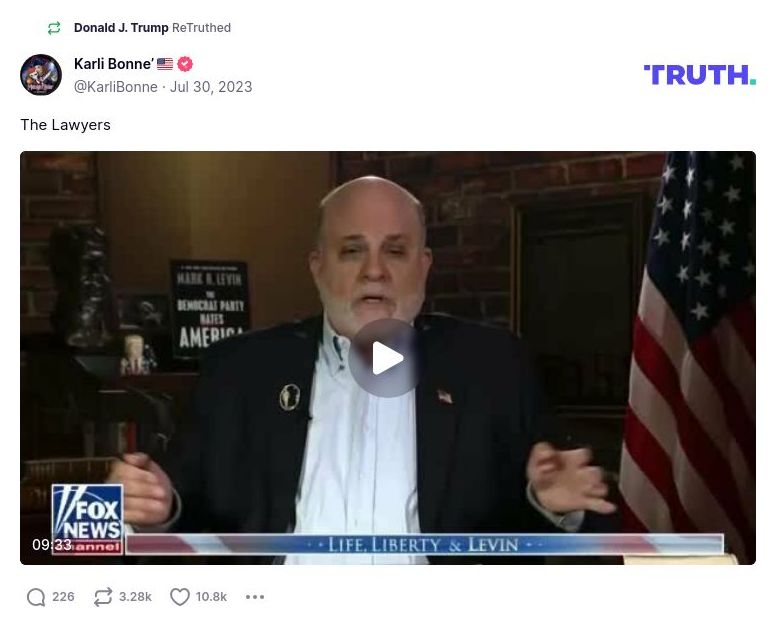Open Donald J. Trump's profile link
Image resolution: width=777 pixels, height=627 pixels.
click(121, 28)
